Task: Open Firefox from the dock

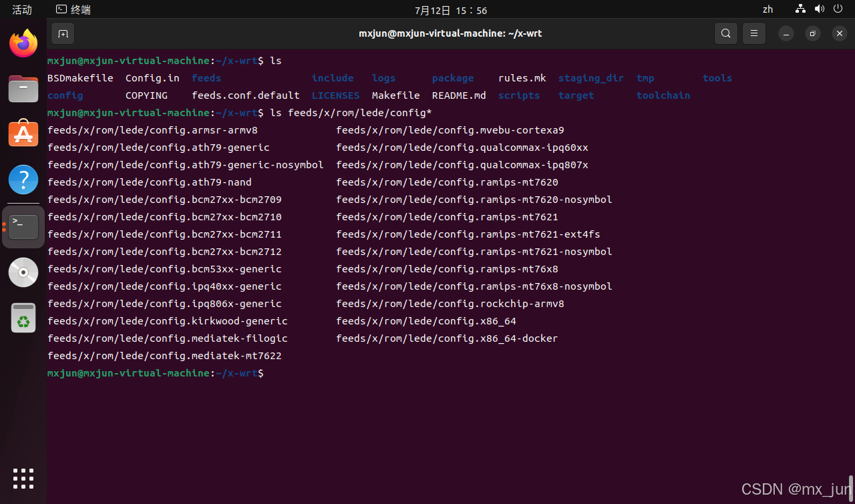Action: click(23, 43)
